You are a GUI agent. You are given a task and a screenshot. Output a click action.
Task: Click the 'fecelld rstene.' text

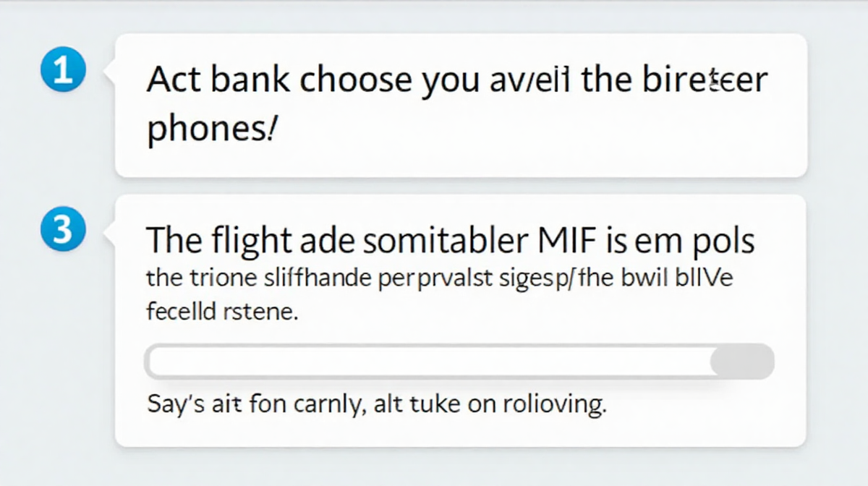coord(221,313)
